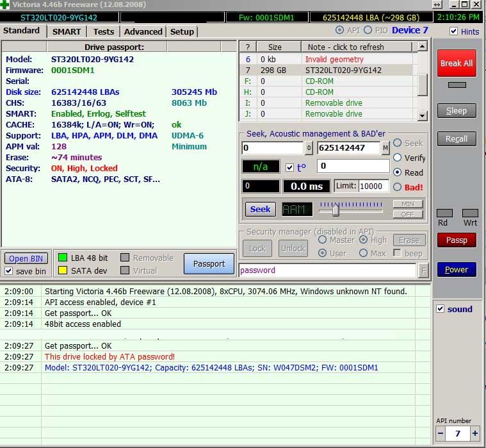This screenshot has width=486, height=448.
Task: Click the green cross Victoria app icon
Action: 4,4
